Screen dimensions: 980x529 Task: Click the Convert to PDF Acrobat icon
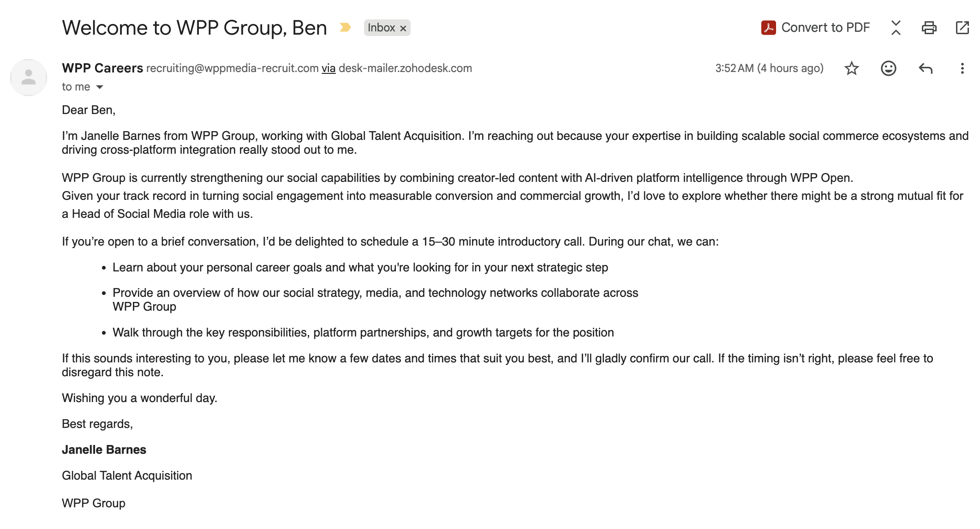[768, 28]
